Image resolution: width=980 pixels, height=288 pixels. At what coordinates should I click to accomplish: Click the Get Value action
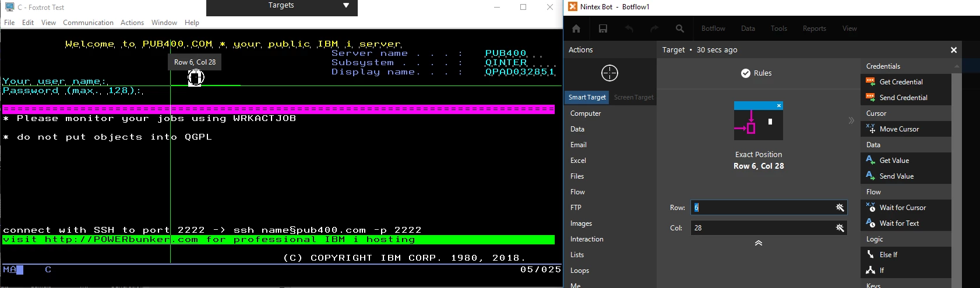pyautogui.click(x=906, y=161)
